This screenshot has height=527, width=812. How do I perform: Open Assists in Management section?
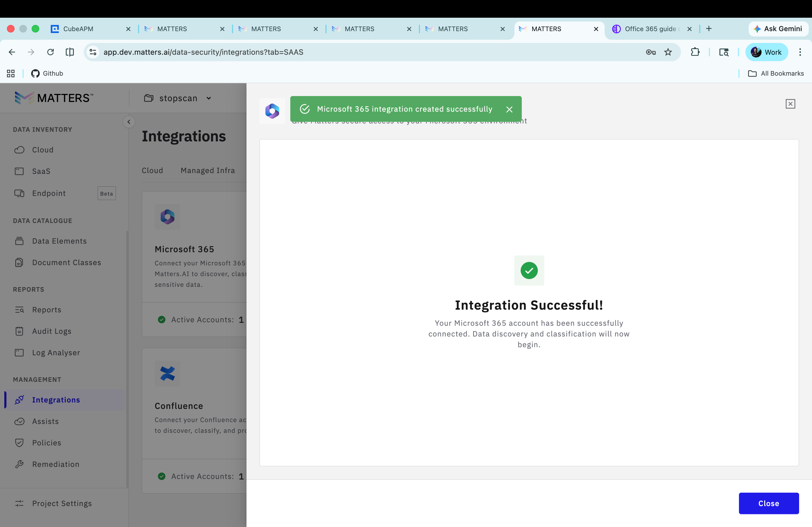45,421
